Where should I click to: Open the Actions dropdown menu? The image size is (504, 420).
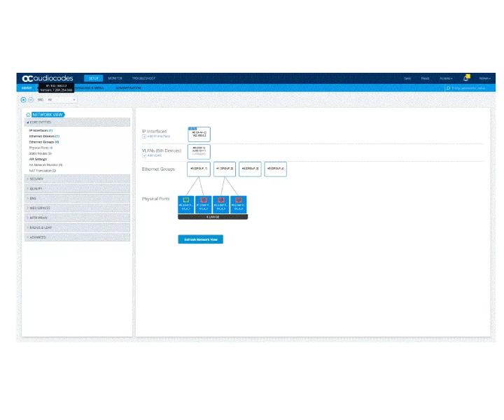click(446, 78)
